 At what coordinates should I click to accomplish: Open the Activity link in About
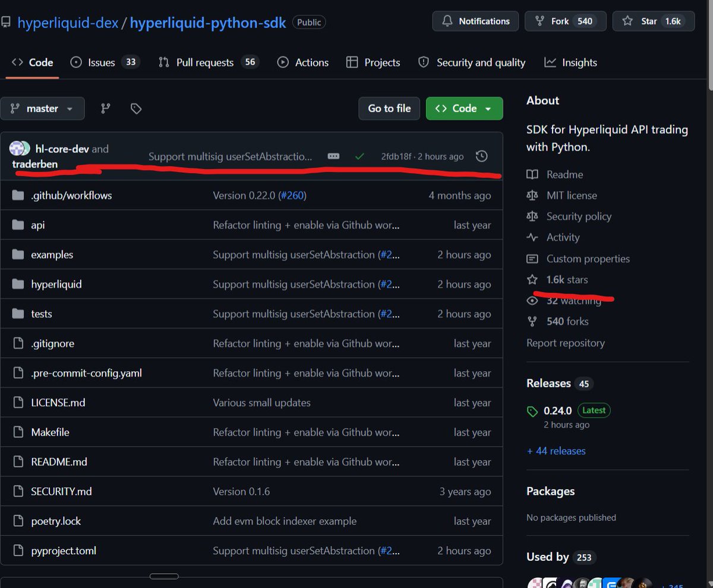click(x=553, y=238)
